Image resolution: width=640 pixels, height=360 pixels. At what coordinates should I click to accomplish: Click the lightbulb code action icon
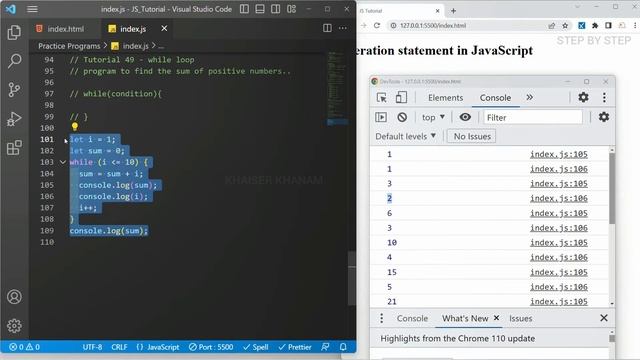point(75,127)
